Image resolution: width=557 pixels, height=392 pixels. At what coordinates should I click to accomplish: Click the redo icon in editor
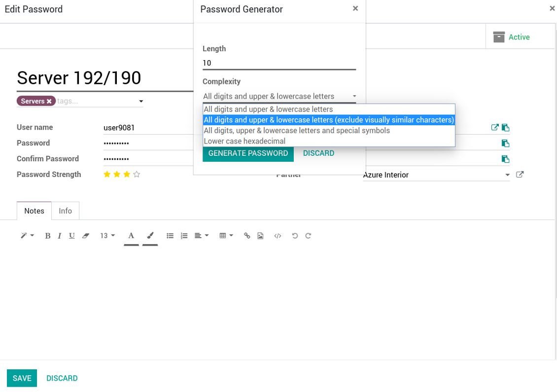(309, 236)
